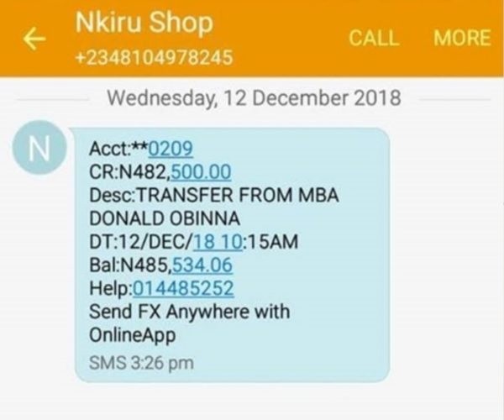Select the TRANSFER FROM MBA description text
Viewport: 504px width, 420px height.
pyautogui.click(x=238, y=196)
